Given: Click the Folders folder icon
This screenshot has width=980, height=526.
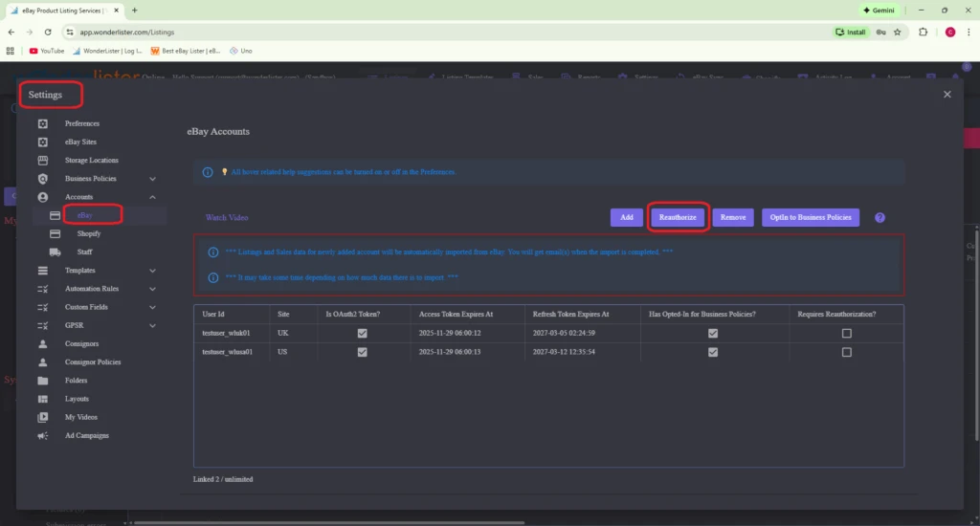Looking at the screenshot, I should point(42,381).
